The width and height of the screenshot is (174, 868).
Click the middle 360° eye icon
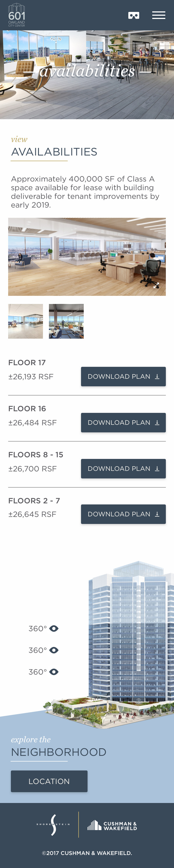pyautogui.click(x=54, y=650)
